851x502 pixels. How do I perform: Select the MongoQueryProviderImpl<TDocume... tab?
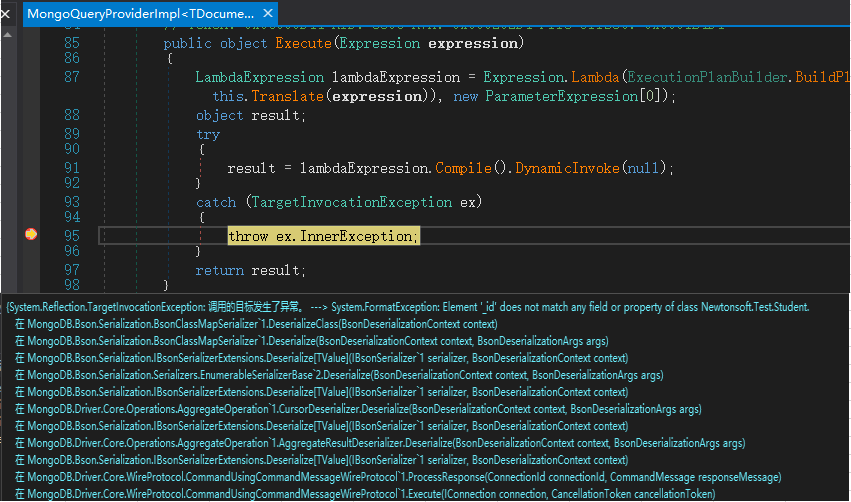pos(140,14)
